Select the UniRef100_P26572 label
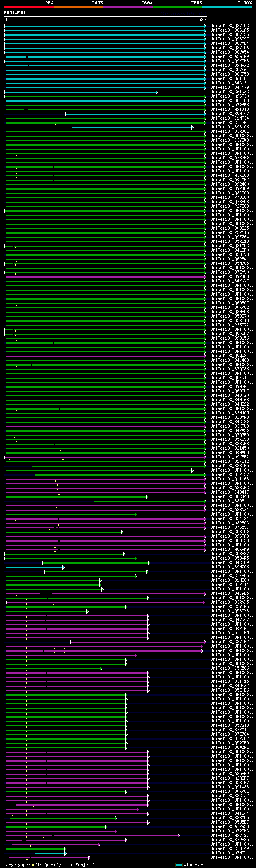 pos(230,325)
